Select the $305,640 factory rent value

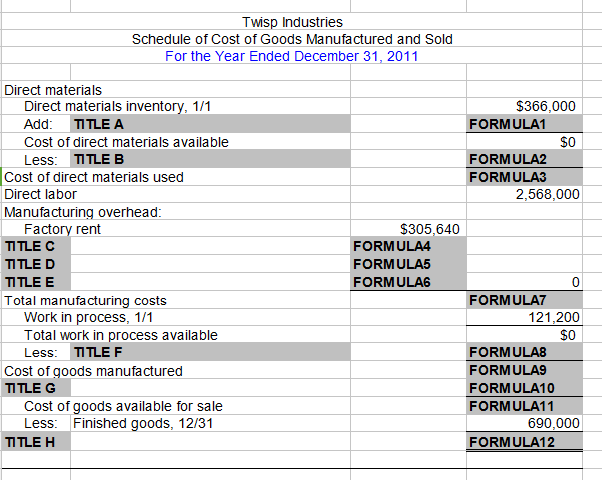pyautogui.click(x=430, y=229)
